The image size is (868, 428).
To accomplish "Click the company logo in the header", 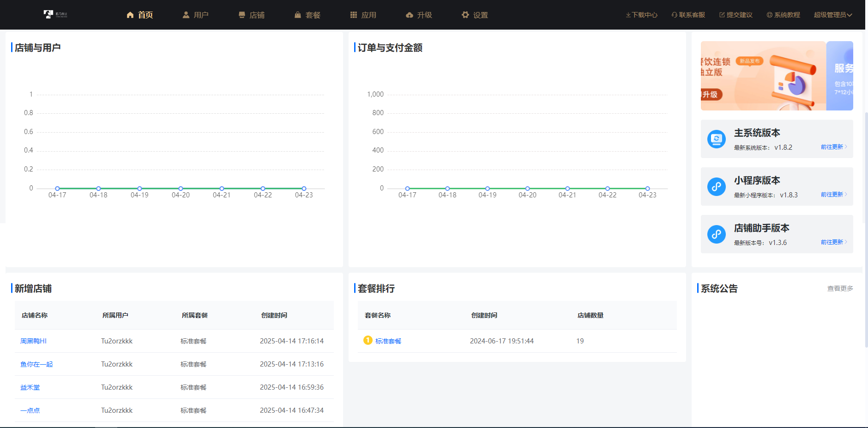I will coord(55,14).
